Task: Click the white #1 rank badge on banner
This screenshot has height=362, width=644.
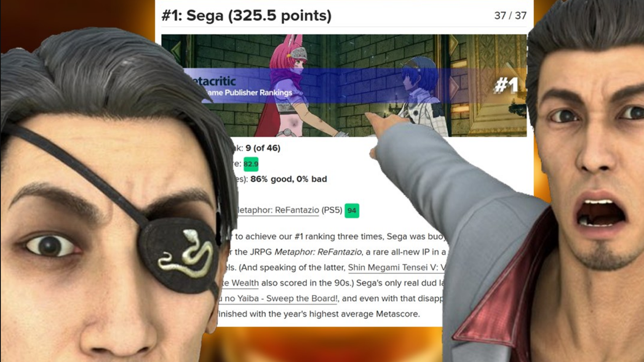Action: click(506, 86)
